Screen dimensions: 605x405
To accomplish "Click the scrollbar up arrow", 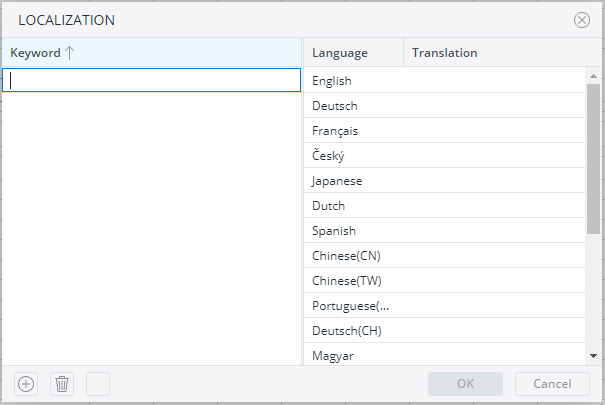I will point(593,76).
